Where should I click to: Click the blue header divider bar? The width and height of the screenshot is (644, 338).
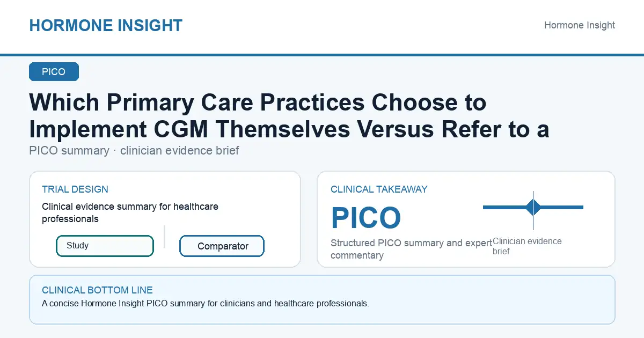pyautogui.click(x=322, y=55)
